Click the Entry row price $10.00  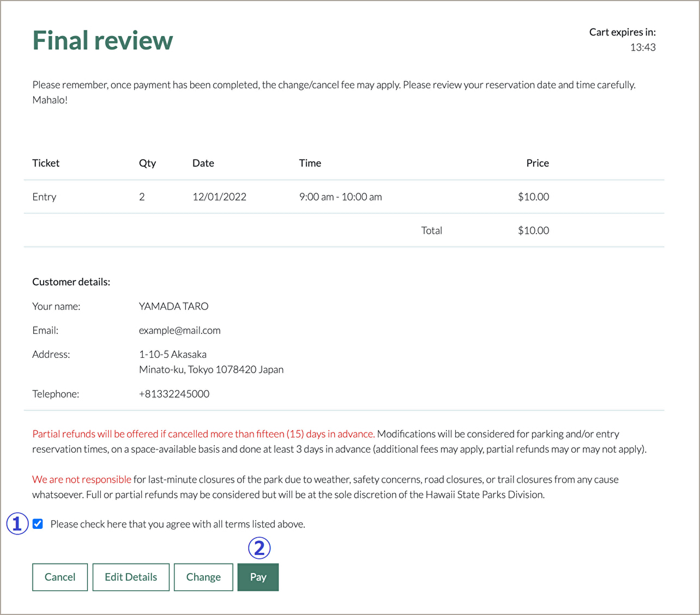(533, 197)
